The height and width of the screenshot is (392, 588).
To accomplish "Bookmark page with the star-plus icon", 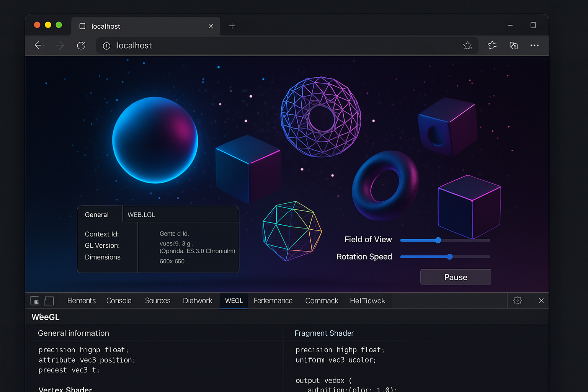I will (467, 46).
